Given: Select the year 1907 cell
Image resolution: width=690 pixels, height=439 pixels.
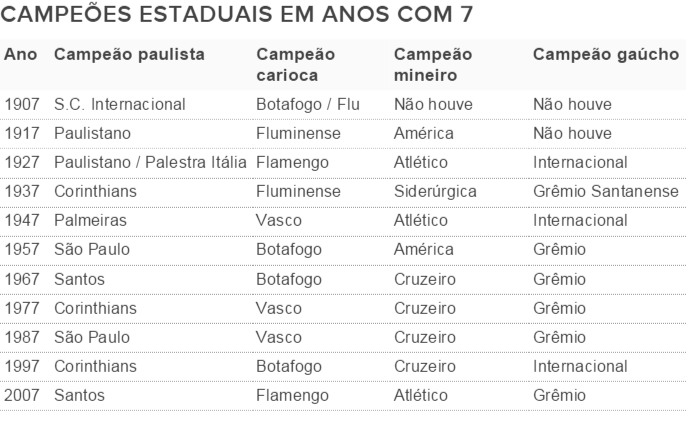Looking at the screenshot, I should [23, 104].
